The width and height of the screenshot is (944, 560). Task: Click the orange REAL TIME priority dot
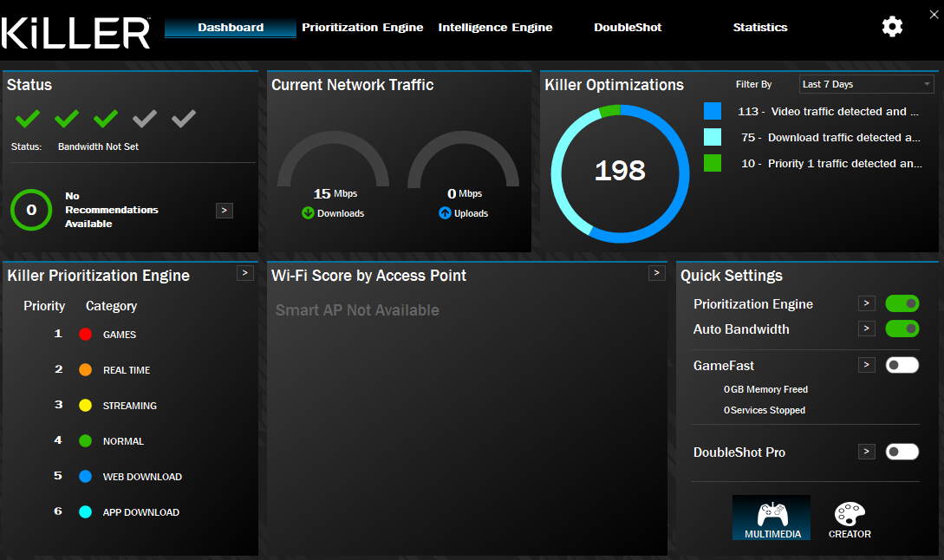tap(86, 369)
